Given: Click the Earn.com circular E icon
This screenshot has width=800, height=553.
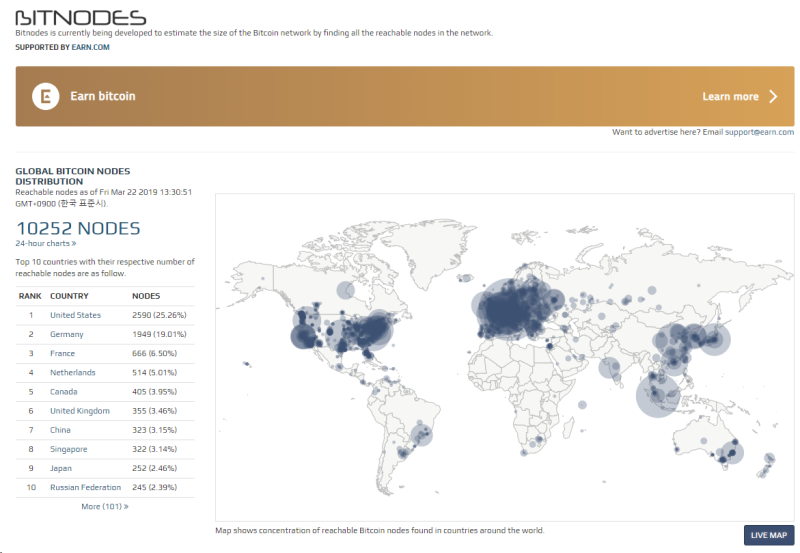Looking at the screenshot, I should click(46, 96).
